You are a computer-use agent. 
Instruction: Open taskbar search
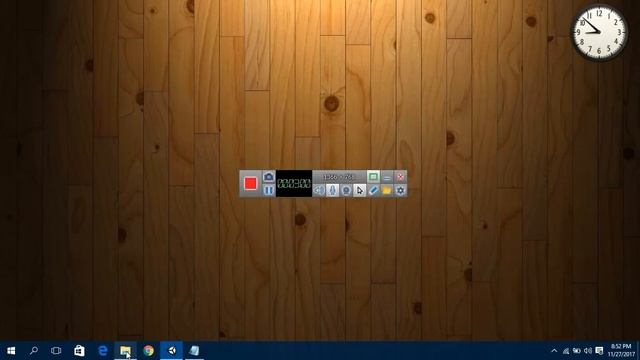34,351
